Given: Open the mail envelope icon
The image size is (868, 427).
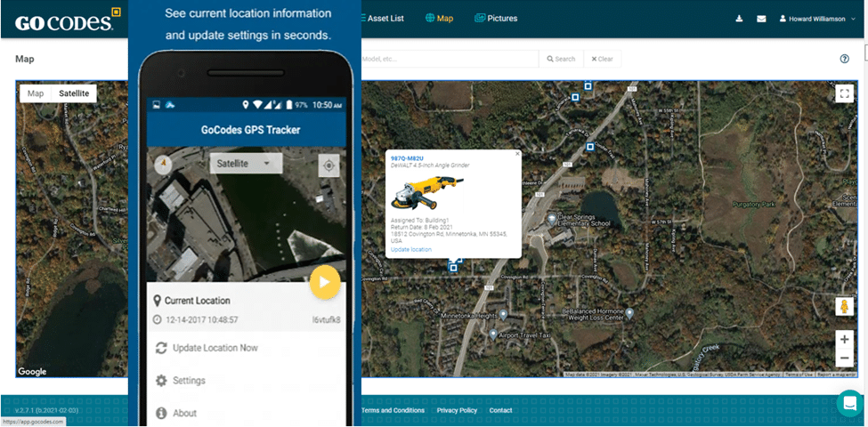Looking at the screenshot, I should click(761, 19).
